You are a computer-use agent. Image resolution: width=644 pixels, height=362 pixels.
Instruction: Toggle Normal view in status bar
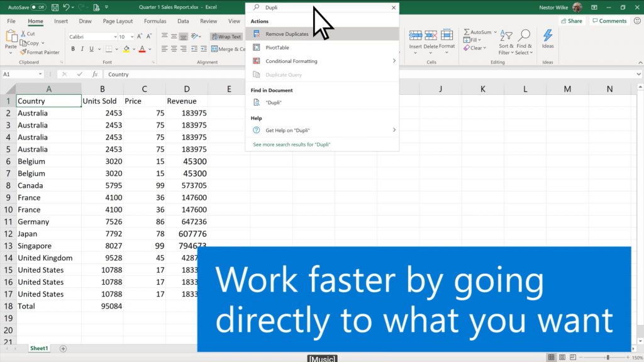click(x=551, y=358)
